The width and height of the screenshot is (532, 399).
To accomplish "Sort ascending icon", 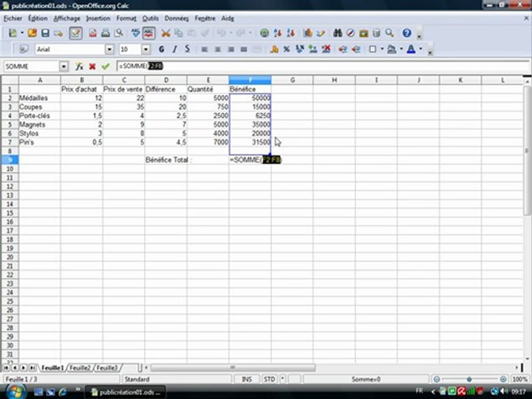I will 278,33.
